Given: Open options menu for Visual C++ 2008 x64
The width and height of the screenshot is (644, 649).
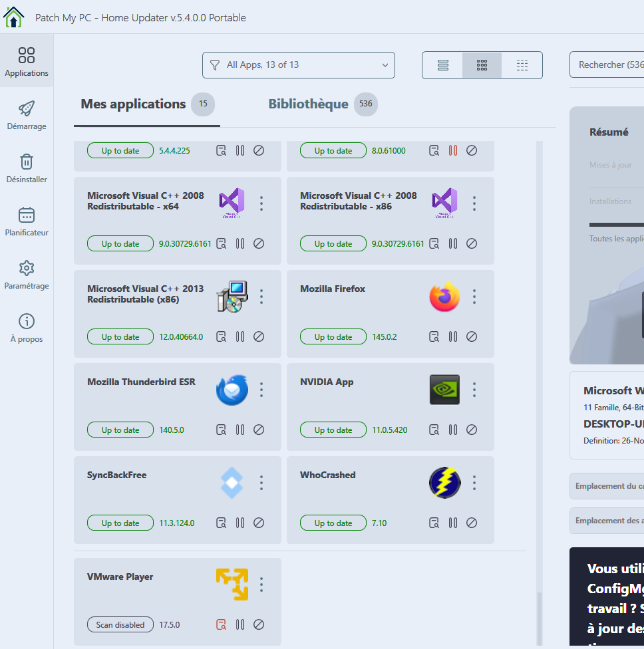Looking at the screenshot, I should (261, 203).
